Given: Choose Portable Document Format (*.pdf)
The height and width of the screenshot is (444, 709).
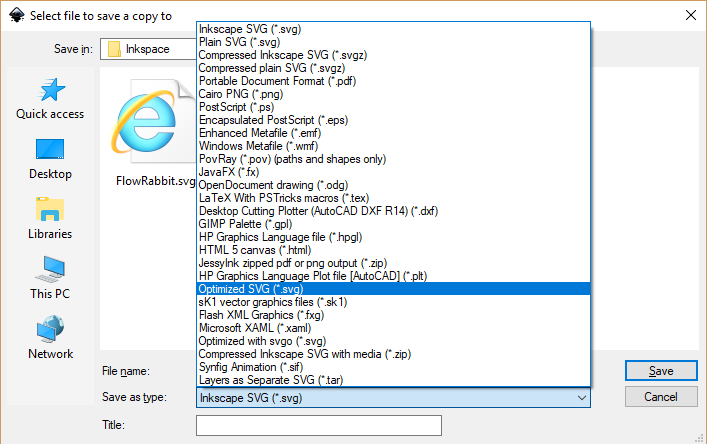Looking at the screenshot, I should coord(278,81).
